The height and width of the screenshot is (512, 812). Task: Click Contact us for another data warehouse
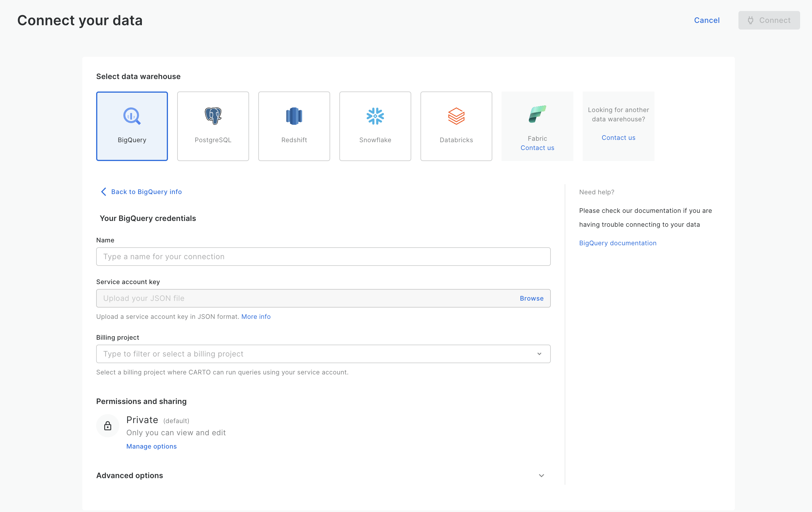point(618,138)
